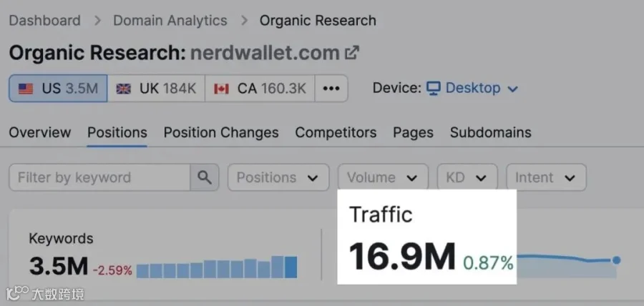644x306 pixels.
Task: Switch database to CA 160.3K
Action: click(x=260, y=88)
